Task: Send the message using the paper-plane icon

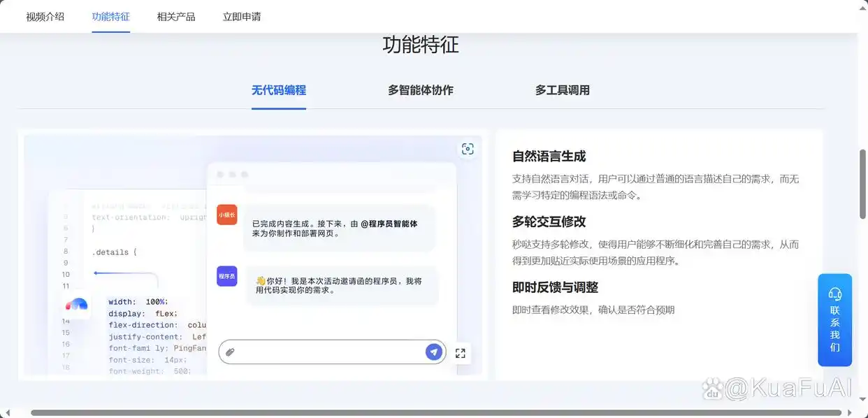Action: click(x=433, y=352)
